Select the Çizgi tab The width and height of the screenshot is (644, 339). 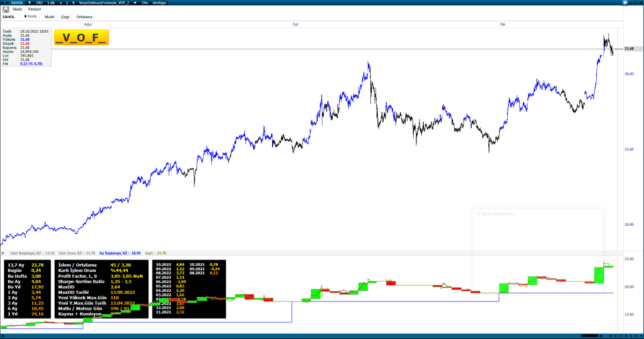(x=65, y=17)
